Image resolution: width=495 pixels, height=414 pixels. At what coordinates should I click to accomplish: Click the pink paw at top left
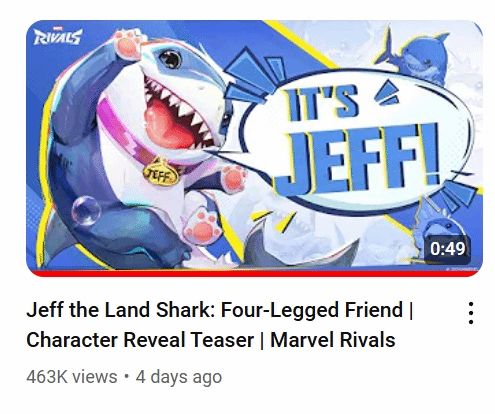coord(129,43)
